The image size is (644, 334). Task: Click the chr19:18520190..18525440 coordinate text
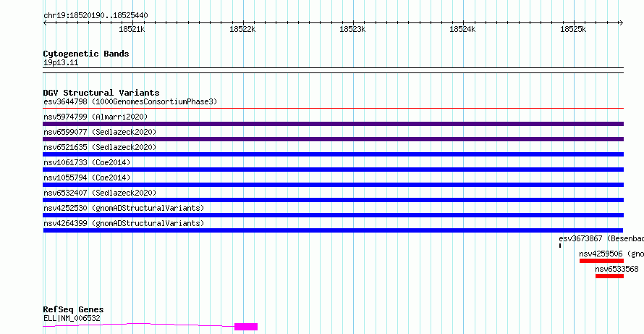click(96, 16)
